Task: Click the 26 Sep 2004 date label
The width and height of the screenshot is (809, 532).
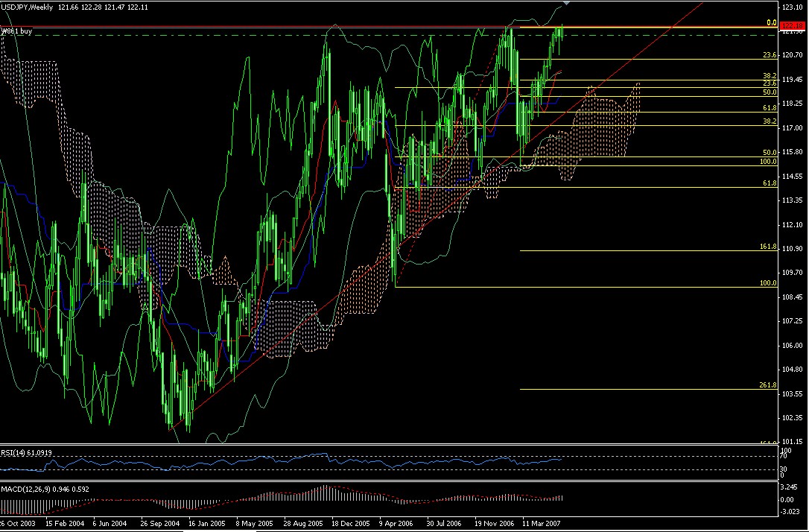Action: point(160,523)
